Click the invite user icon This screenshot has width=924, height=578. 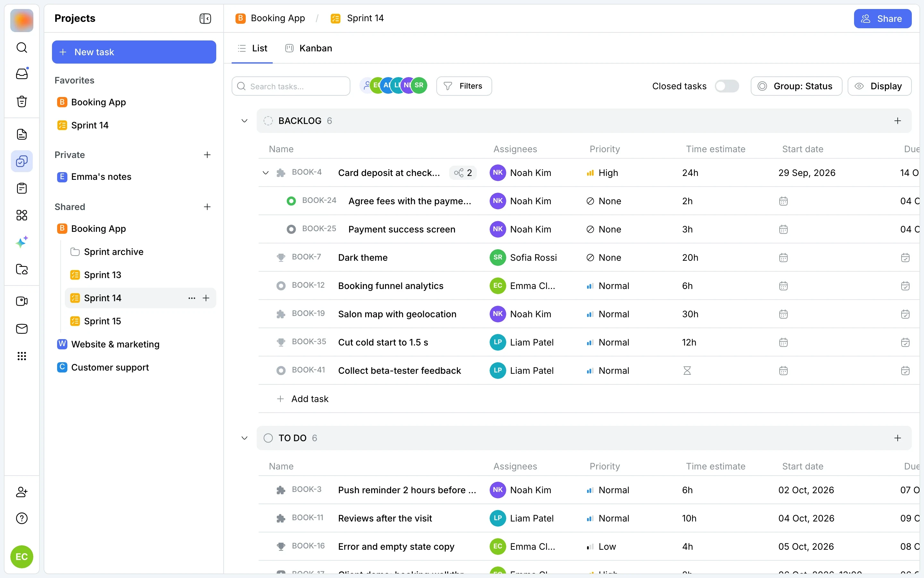(22, 492)
